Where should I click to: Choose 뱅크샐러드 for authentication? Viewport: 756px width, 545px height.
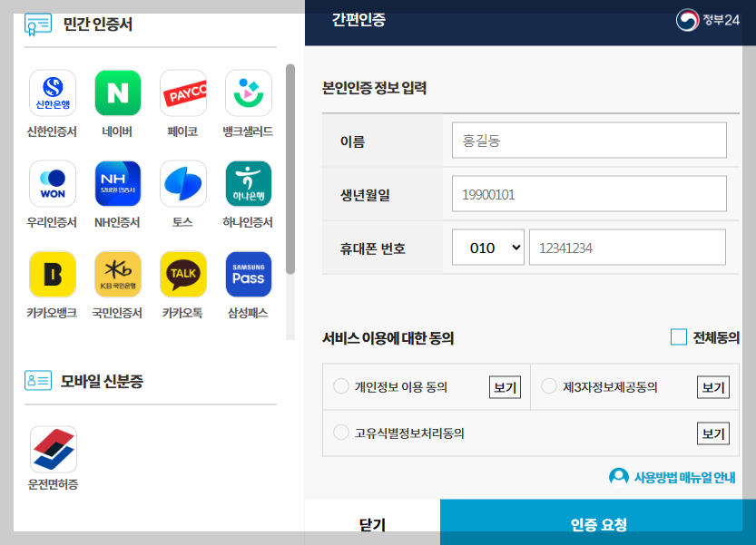[247, 93]
